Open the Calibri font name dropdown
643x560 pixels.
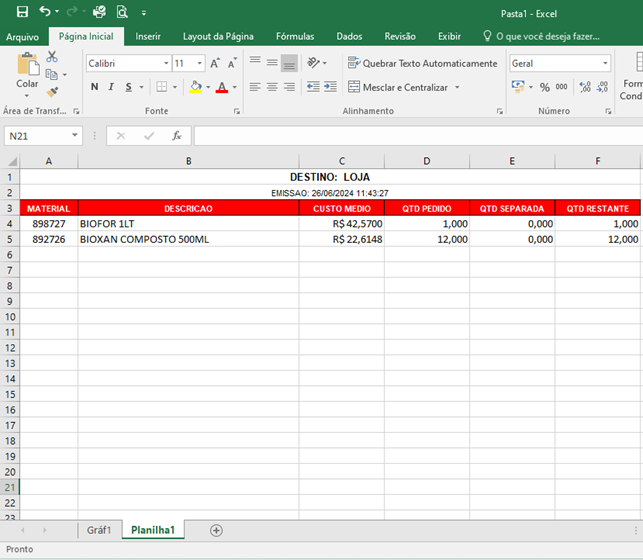coord(166,64)
